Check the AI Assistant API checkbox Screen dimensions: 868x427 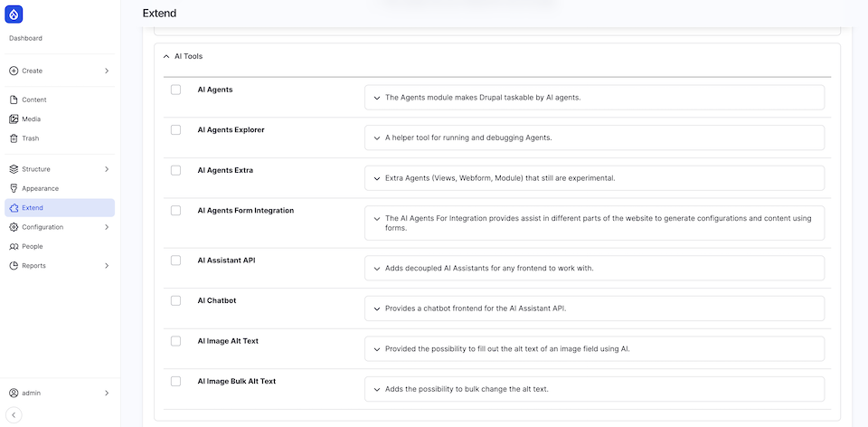[x=175, y=260]
